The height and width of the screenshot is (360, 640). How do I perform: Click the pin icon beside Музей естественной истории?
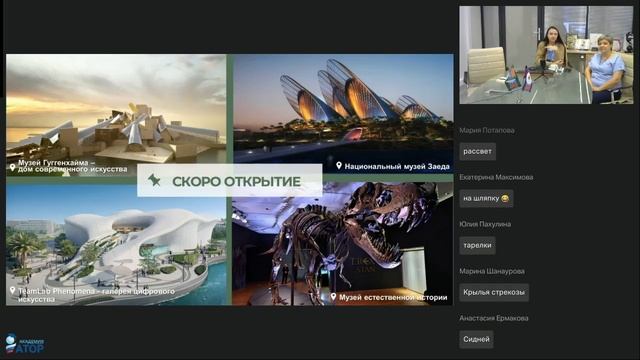click(333, 297)
